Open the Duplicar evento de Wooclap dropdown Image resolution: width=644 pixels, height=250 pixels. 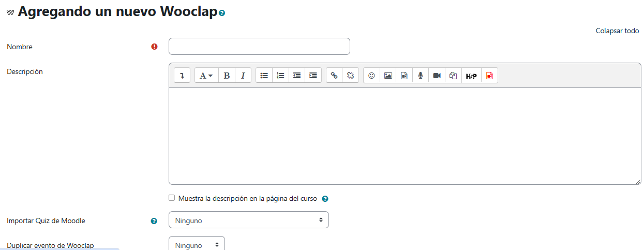pyautogui.click(x=197, y=243)
